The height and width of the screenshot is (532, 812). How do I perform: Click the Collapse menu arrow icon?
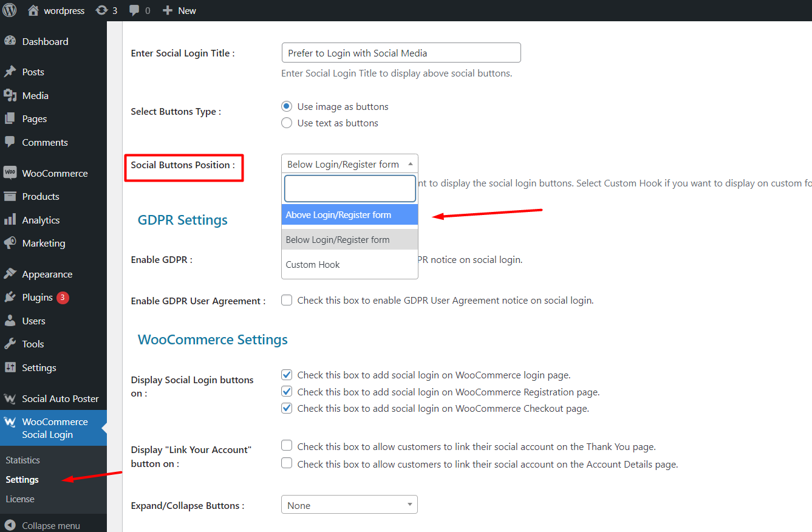point(10,526)
